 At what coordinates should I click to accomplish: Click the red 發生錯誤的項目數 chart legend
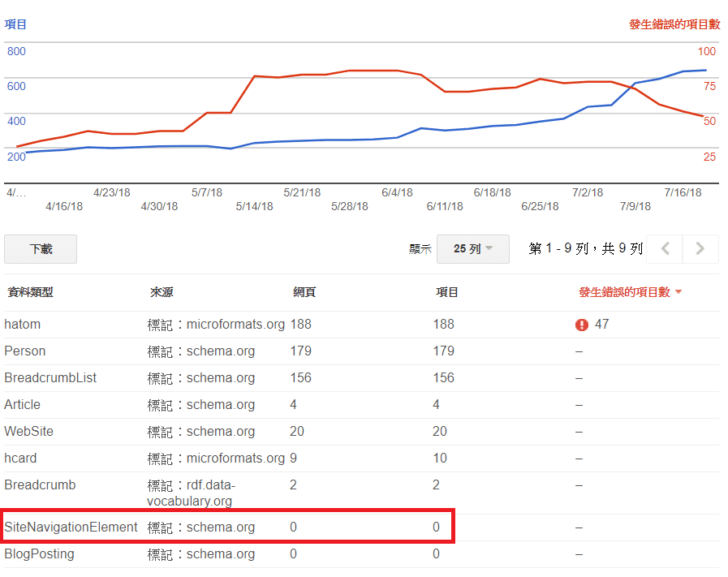674,24
